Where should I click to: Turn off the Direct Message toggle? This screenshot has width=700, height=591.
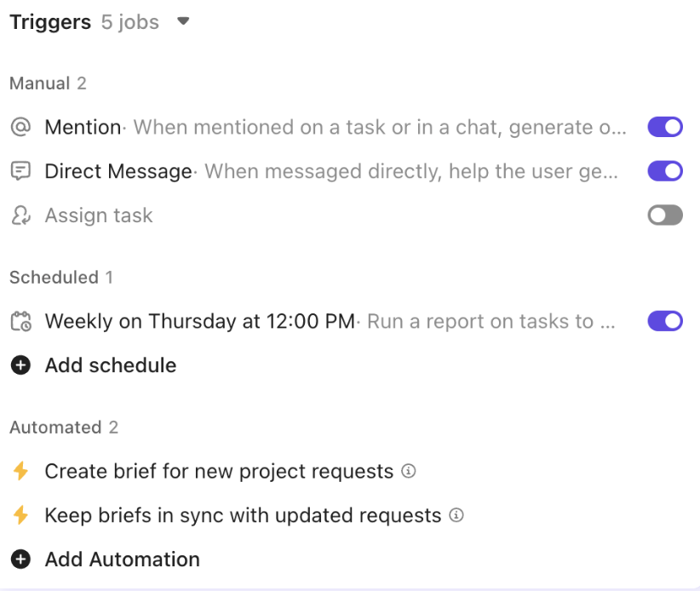click(x=665, y=171)
